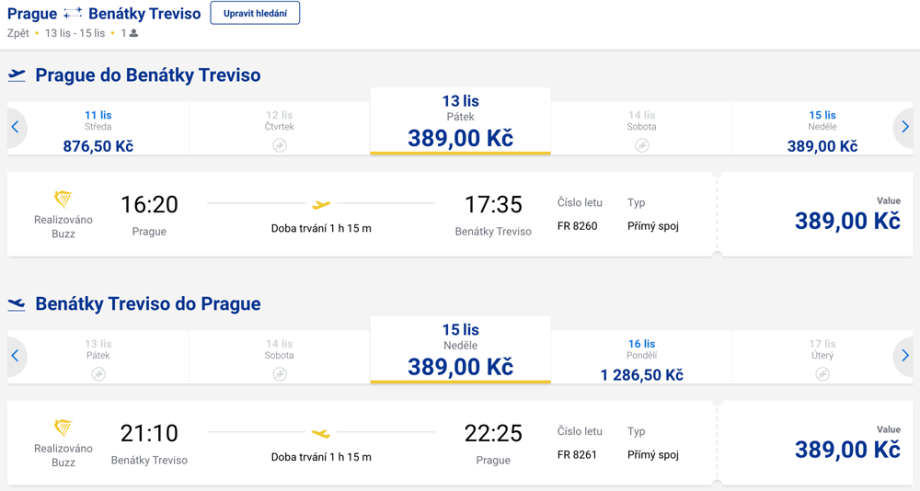Click the 'Upravit hledání' button
920x491 pixels.
255,14
